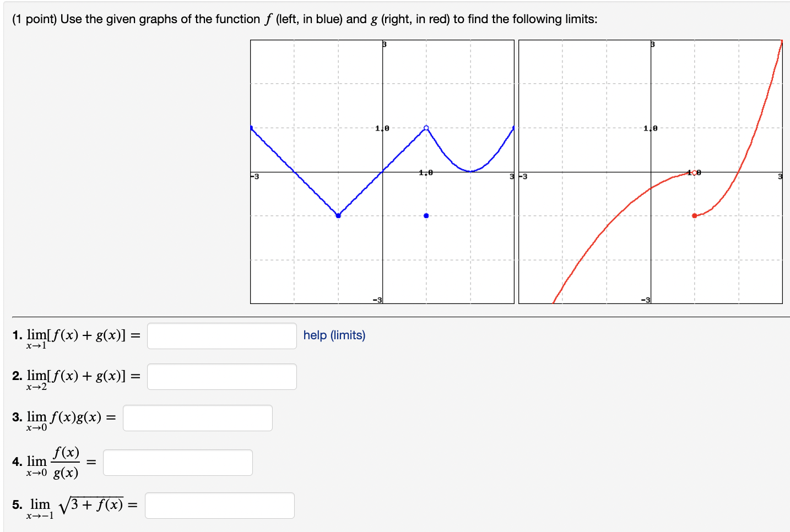This screenshot has height=532, width=790.
Task: Click the answer box for problem 5
Action: coord(219,505)
